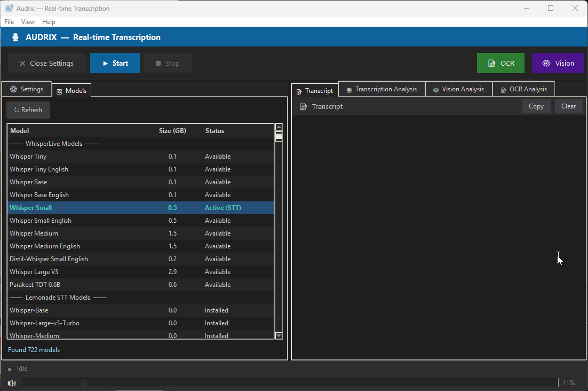Open the OCR Analysis tab
The height and width of the screenshot is (391, 588).
523,89
